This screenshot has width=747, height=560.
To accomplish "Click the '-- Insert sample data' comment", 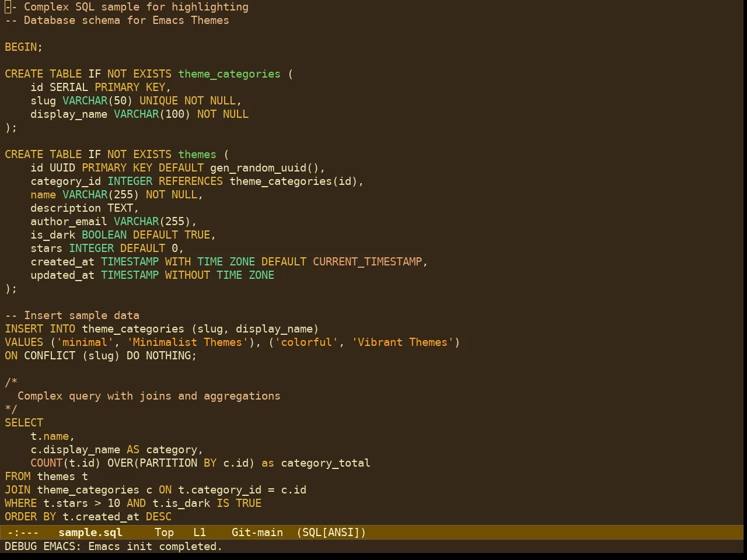I will pyautogui.click(x=72, y=316).
